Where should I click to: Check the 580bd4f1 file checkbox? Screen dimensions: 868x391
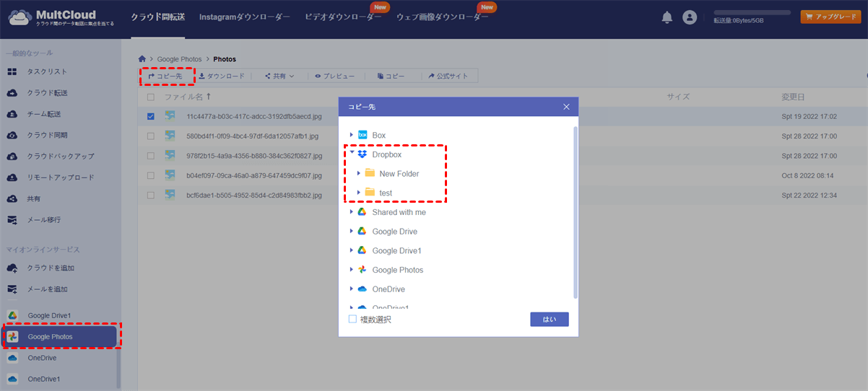151,136
